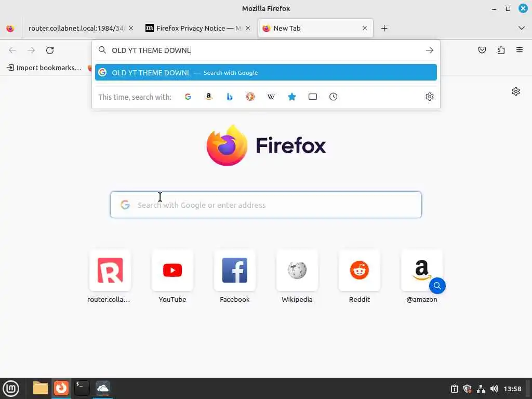Open the Files folder in taskbar

point(41,388)
